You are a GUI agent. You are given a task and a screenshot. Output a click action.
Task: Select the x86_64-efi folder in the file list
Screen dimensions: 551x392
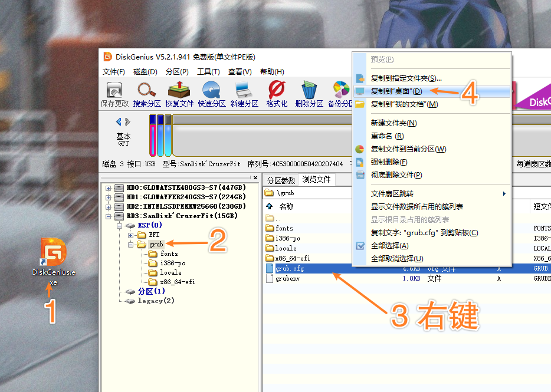(293, 258)
